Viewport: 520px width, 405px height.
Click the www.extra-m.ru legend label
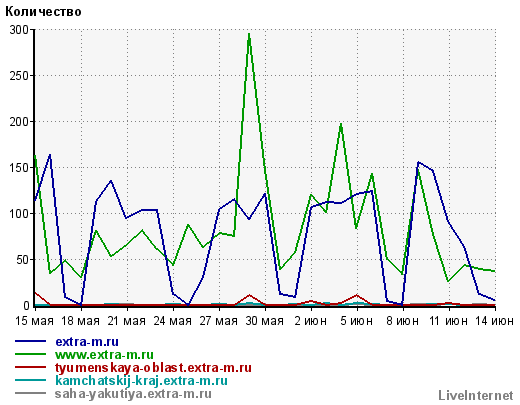tap(104, 355)
